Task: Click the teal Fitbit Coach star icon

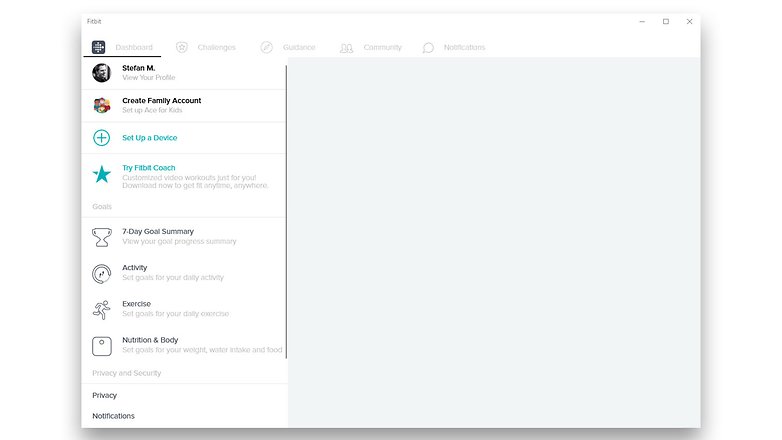Action: [102, 174]
